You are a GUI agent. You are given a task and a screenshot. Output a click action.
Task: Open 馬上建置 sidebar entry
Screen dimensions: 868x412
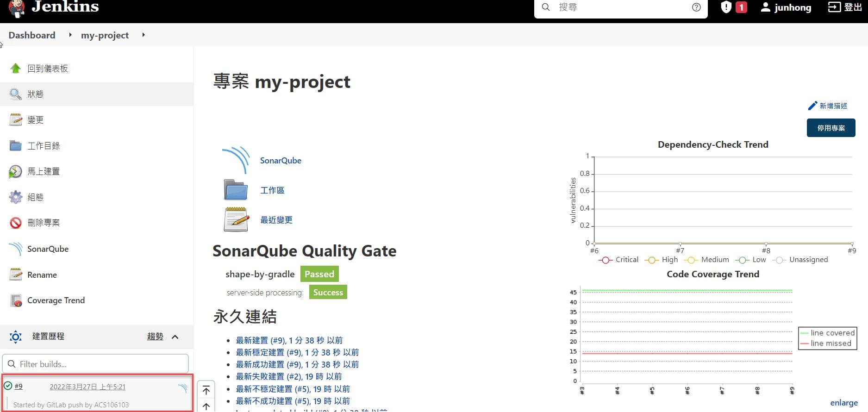tap(44, 171)
